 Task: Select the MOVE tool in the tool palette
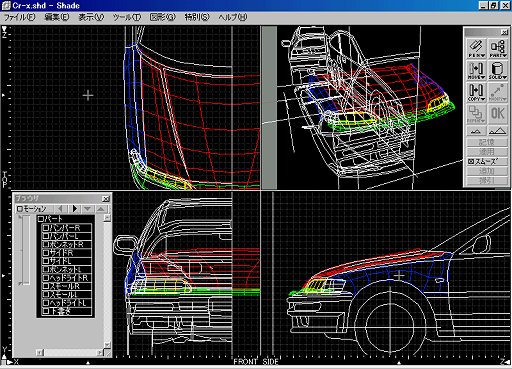point(476,71)
